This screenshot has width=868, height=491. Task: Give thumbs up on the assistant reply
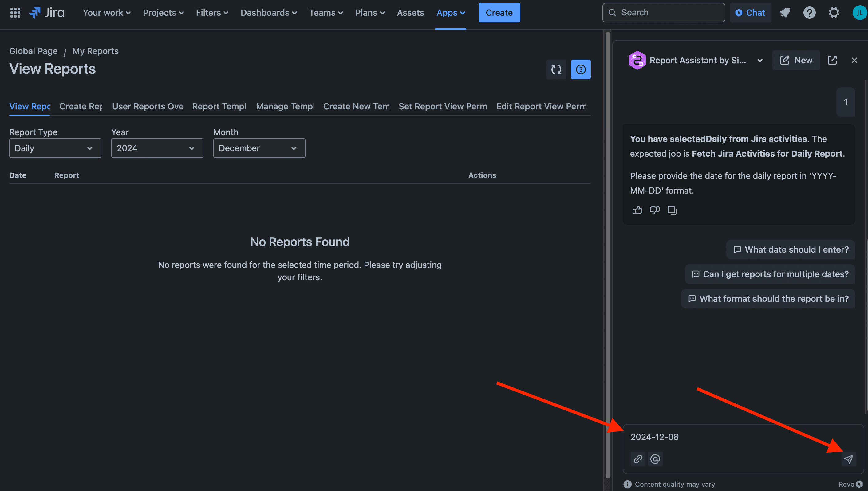coord(637,210)
